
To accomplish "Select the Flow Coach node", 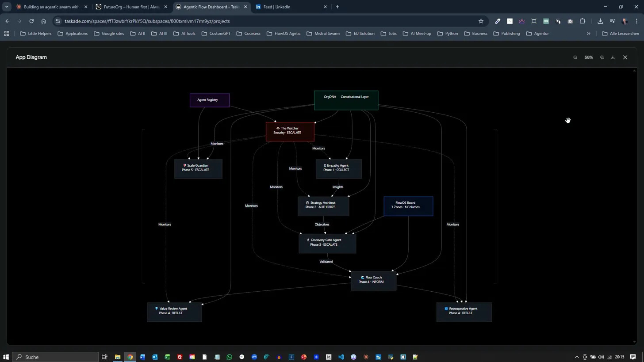I will tap(373, 280).
